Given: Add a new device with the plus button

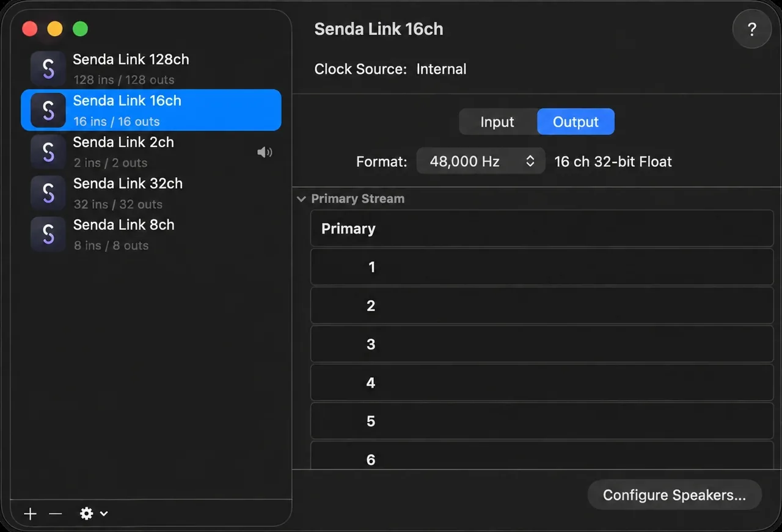Looking at the screenshot, I should pos(30,514).
